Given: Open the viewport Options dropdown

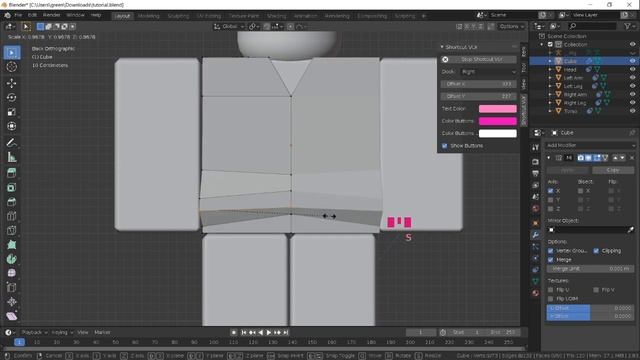Looking at the screenshot, I should 511,27.
